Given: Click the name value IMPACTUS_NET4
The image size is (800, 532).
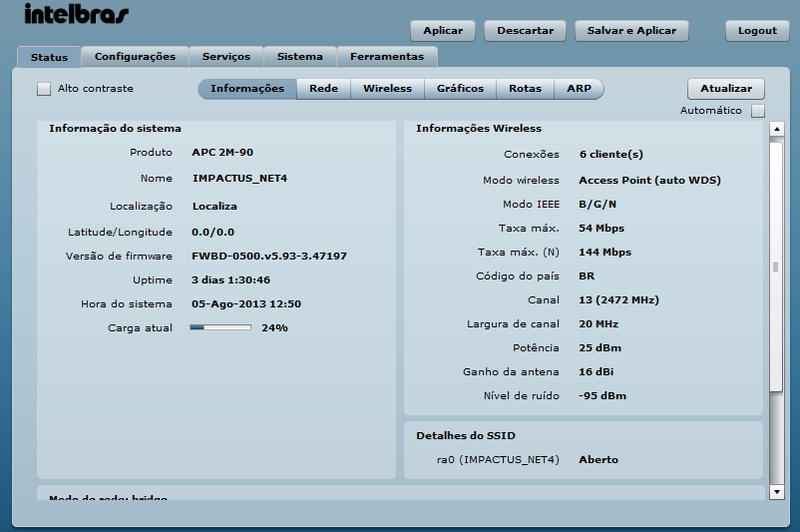Looking at the screenshot, I should tap(240, 179).
